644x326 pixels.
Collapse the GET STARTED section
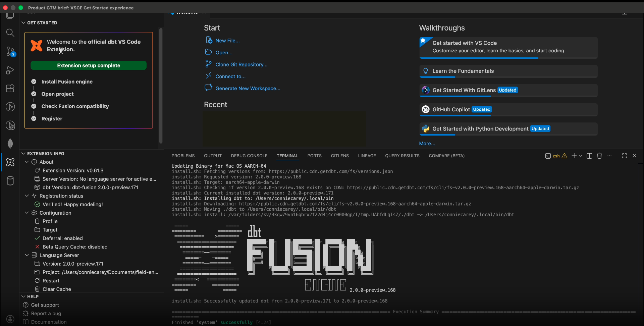23,23
